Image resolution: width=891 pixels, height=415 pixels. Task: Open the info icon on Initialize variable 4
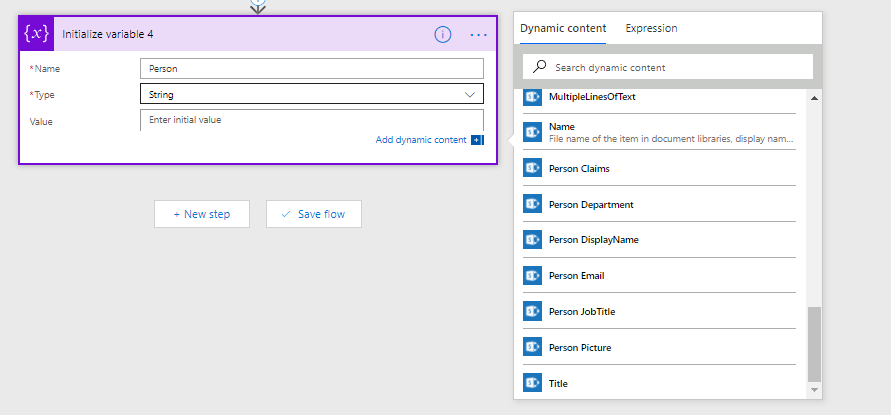click(x=443, y=35)
